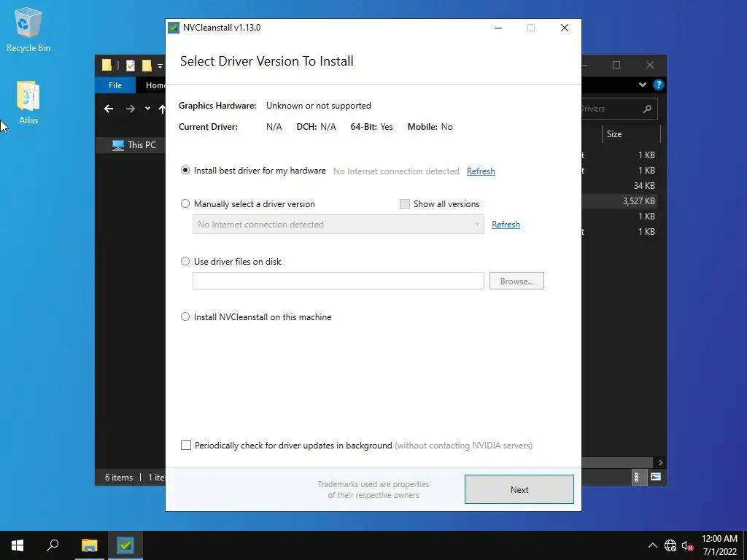Image resolution: width=747 pixels, height=560 pixels.
Task: Open Explorer quick access toolbar dropdown
Action: click(160, 66)
